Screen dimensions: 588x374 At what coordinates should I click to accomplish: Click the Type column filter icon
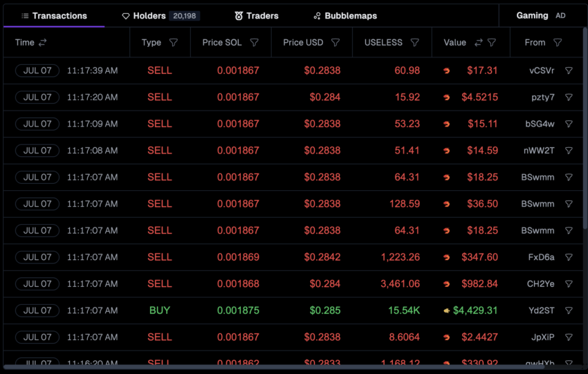click(174, 43)
